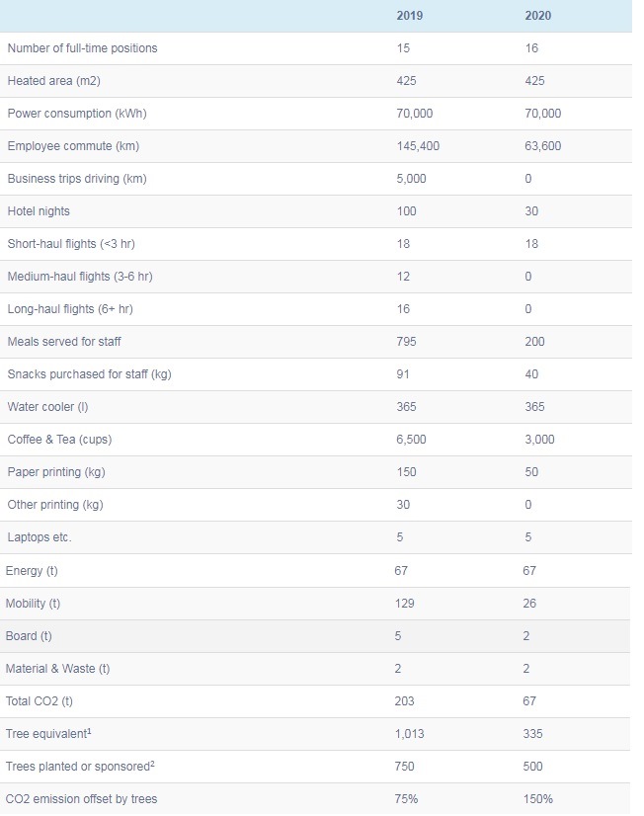Select the 'Meals served for staff' label
This screenshot has height=816, width=644.
(64, 342)
